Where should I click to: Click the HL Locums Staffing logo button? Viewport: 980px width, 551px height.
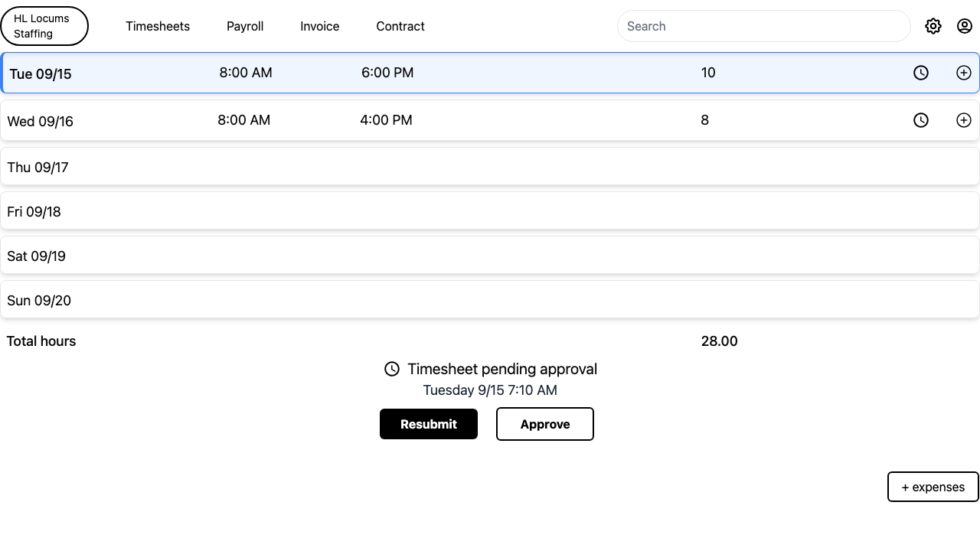coord(44,26)
